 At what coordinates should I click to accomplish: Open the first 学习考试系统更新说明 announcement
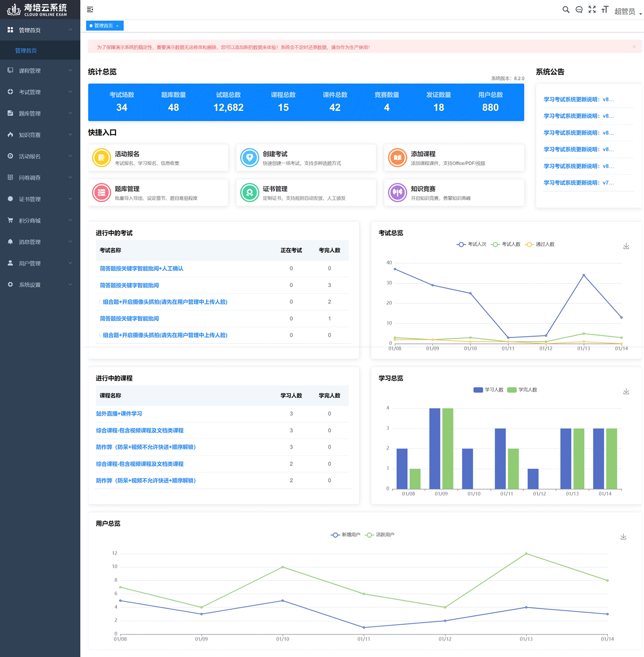578,100
